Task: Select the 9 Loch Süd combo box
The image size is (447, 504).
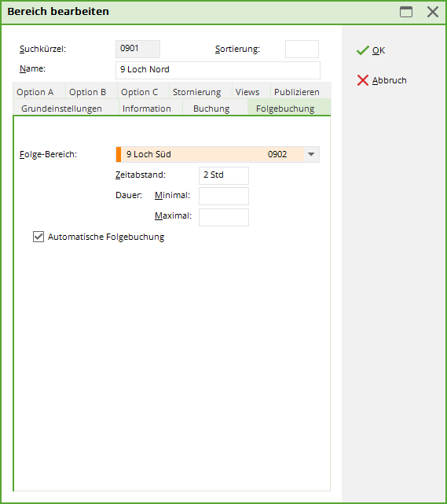Action: point(218,154)
